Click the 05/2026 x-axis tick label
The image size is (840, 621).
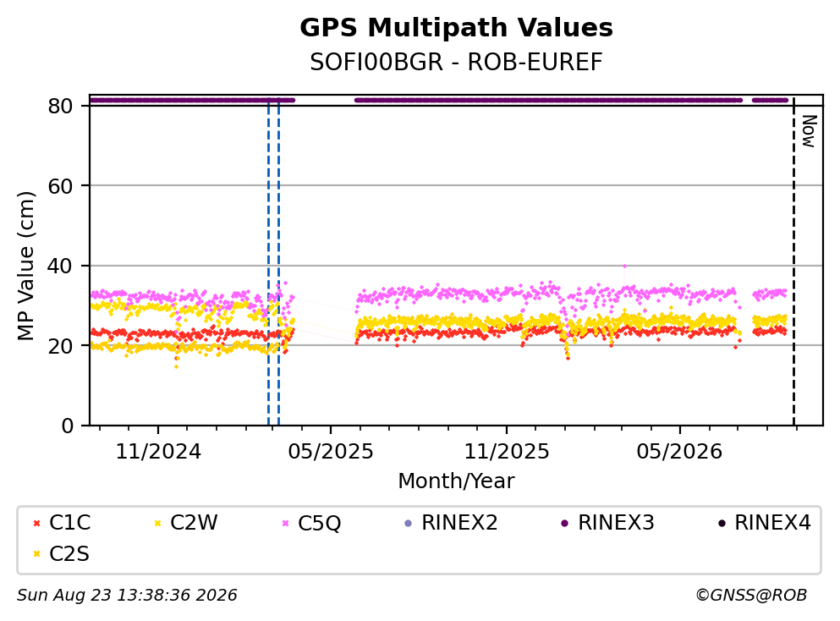(679, 452)
